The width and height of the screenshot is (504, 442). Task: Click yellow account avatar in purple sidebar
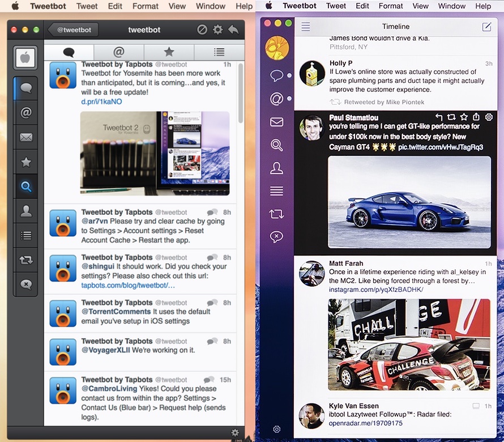point(277,48)
